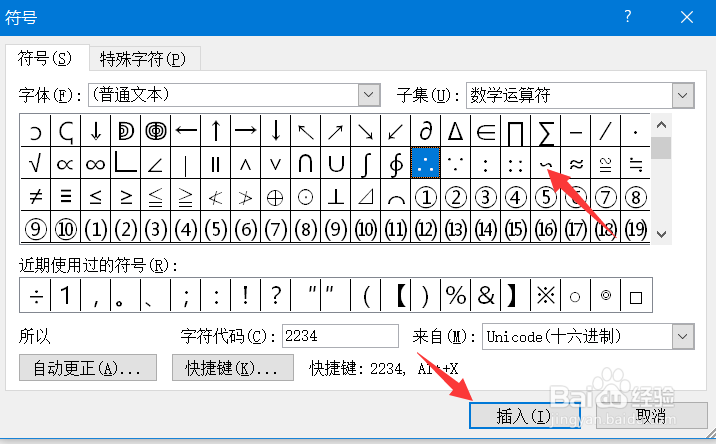Select the northeast arrow symbol ↗

coord(335,131)
